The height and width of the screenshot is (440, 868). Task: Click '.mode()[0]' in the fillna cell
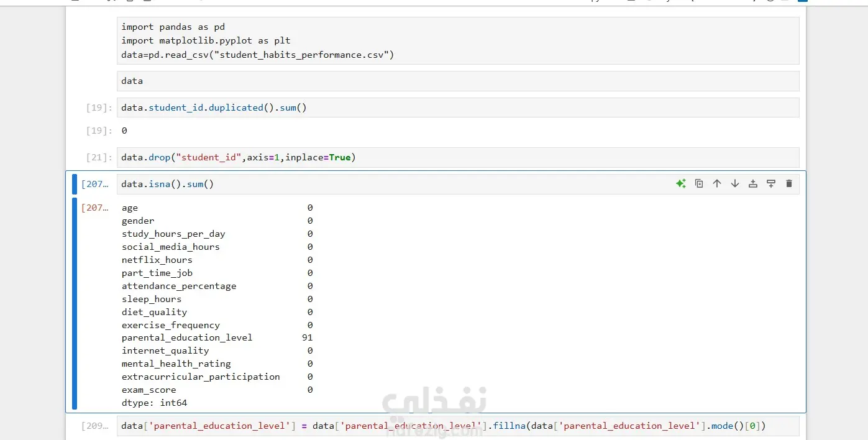coord(733,426)
